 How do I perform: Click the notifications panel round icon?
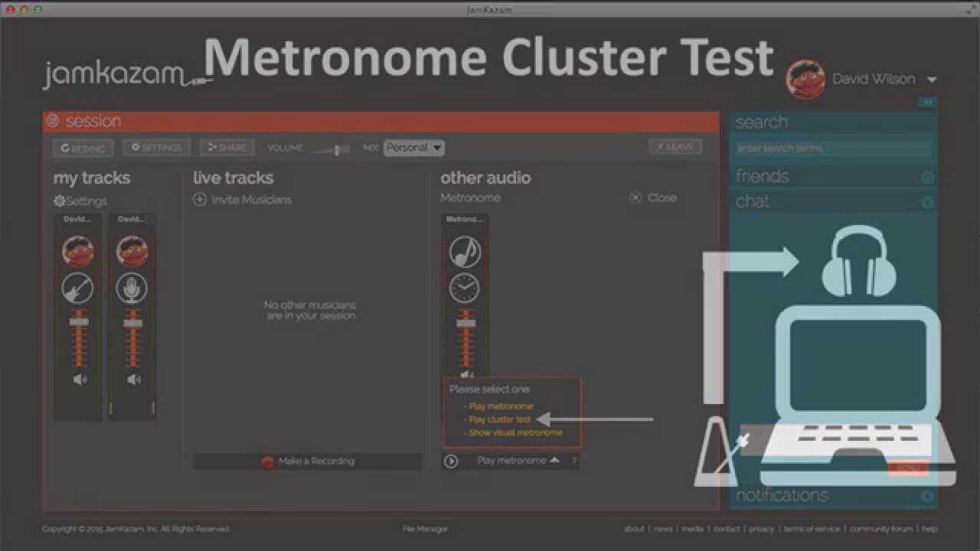pos(927,496)
